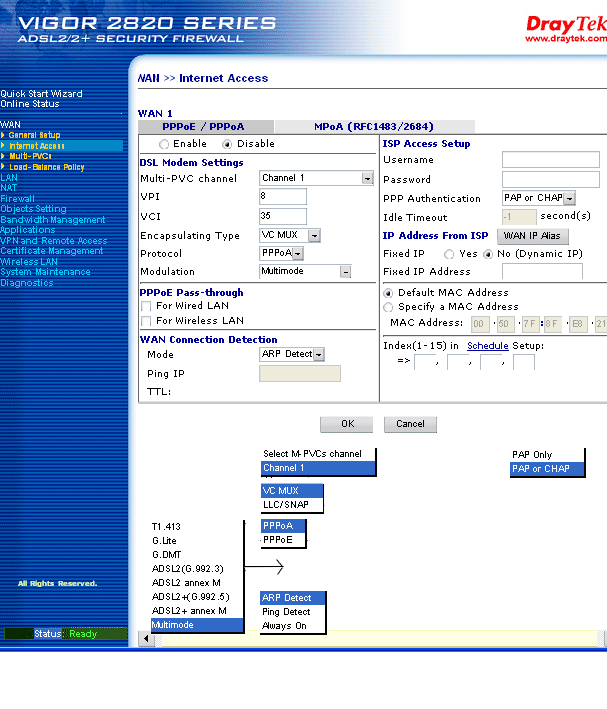Click the Cancel button
607x709 pixels.
(x=410, y=424)
